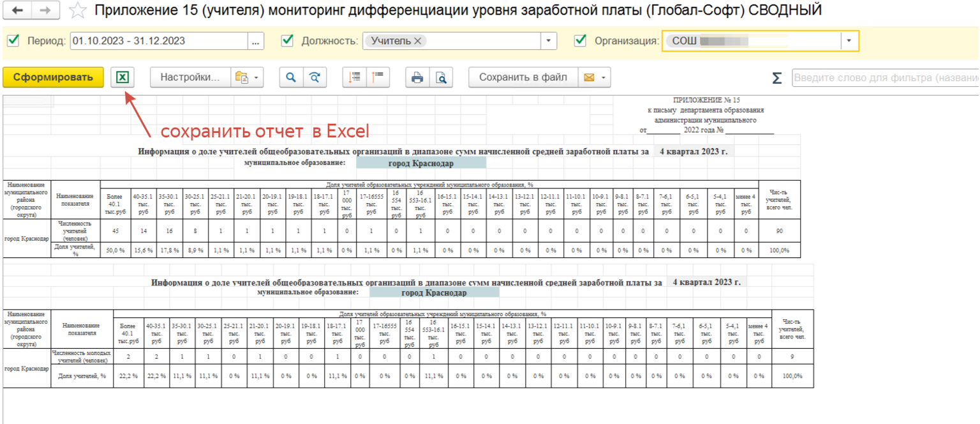Open the find (magnifier) tool

coord(291,77)
